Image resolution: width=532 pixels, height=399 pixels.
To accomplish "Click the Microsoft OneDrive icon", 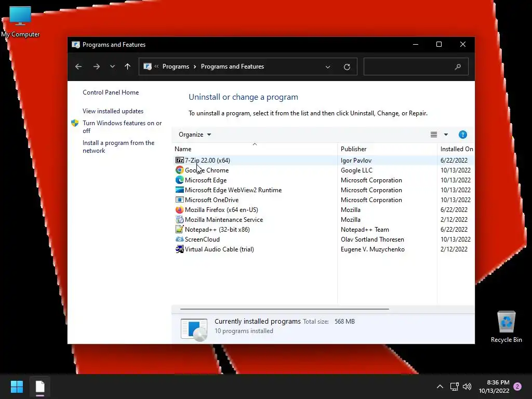I will (x=179, y=199).
